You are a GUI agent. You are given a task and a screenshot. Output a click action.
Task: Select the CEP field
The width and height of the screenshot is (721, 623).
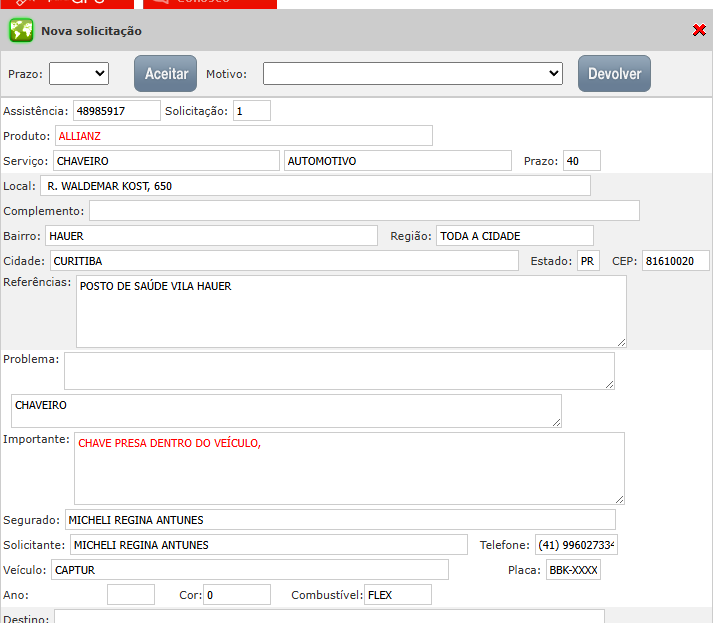(675, 260)
